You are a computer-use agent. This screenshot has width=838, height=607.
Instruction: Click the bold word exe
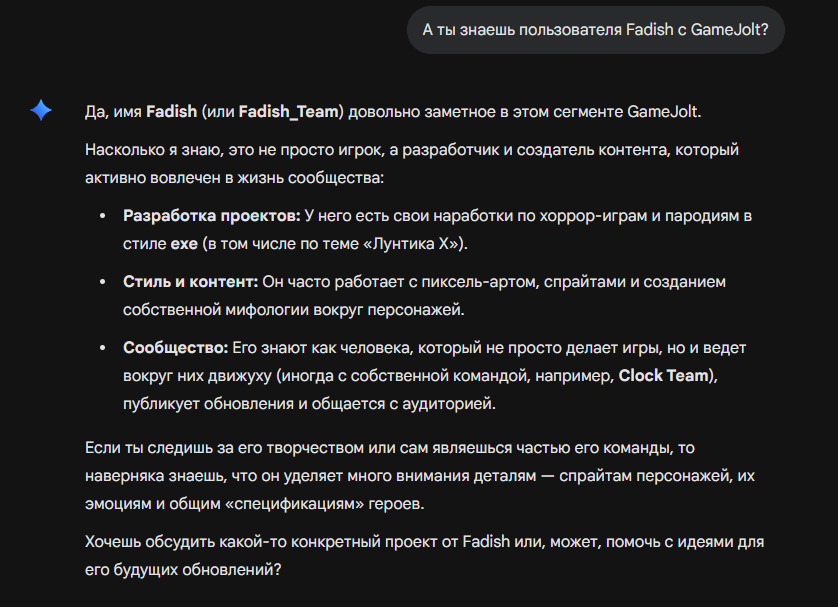pos(185,244)
